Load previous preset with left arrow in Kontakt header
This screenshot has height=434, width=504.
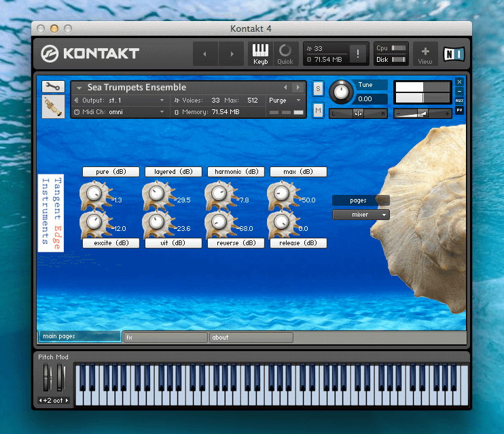pyautogui.click(x=205, y=54)
